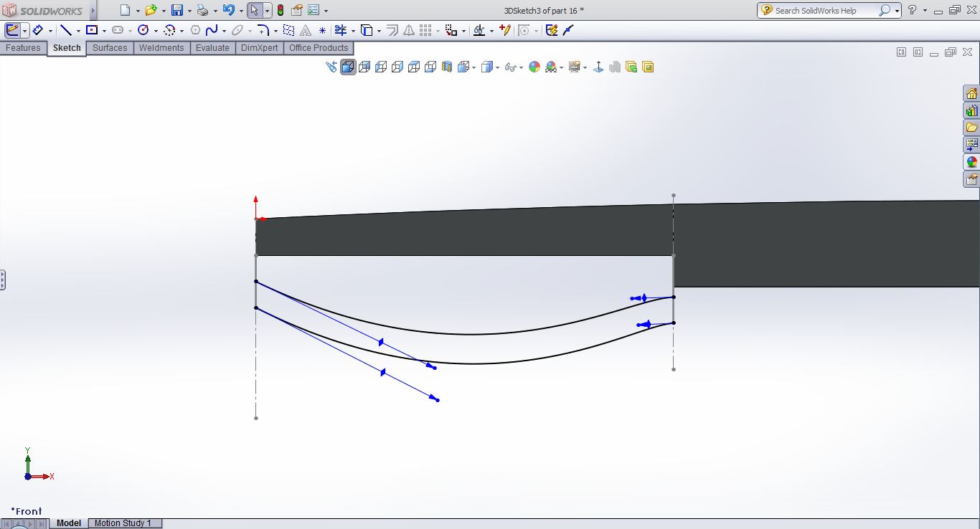This screenshot has width=980, height=529.
Task: Toggle the 3D Sketch exit button
Action: point(12,30)
